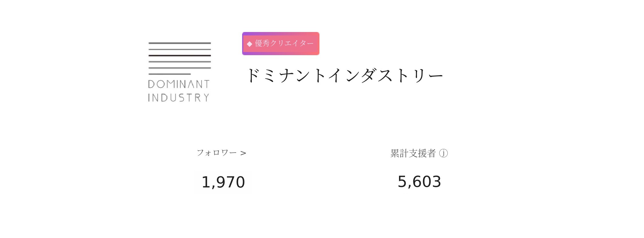Click the 累計支援者 label
Image resolution: width=644 pixels, height=238 pixels.
[x=413, y=153]
